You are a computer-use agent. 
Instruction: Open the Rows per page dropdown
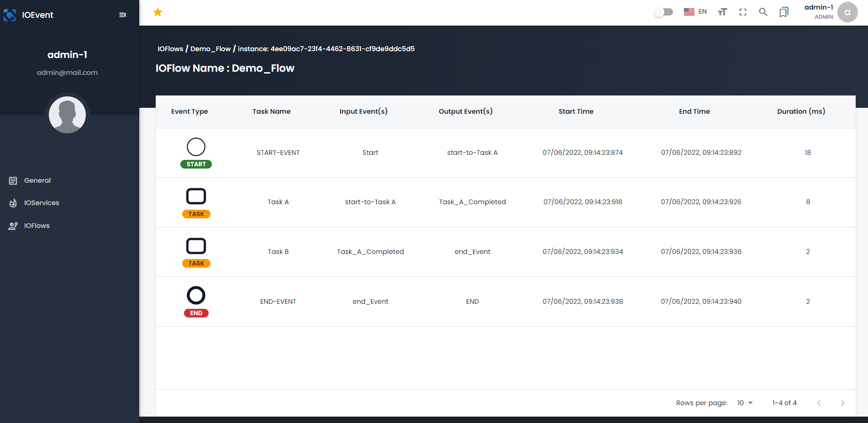(744, 403)
